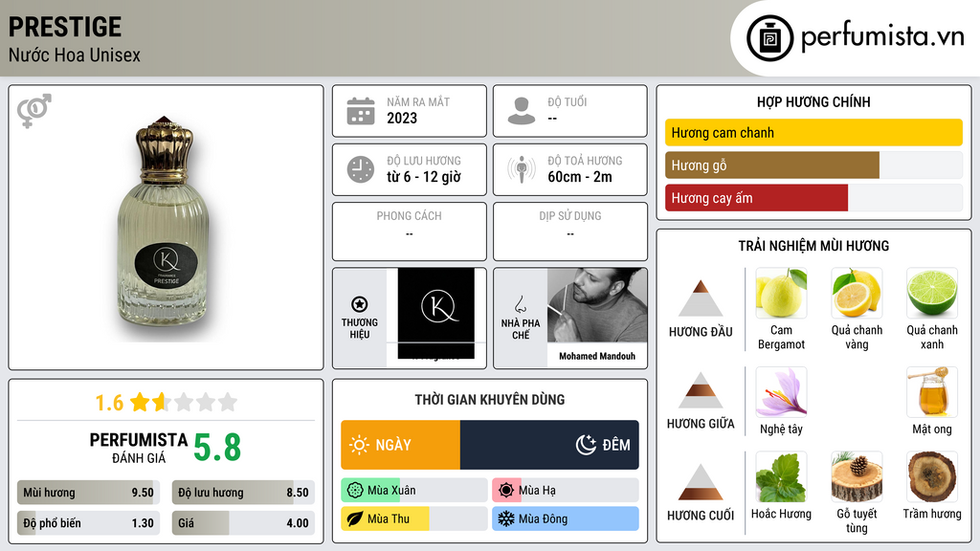Viewport: 980px width, 551px height.
Task: Select the Quả chanh vàng note image
Action: [x=857, y=293]
